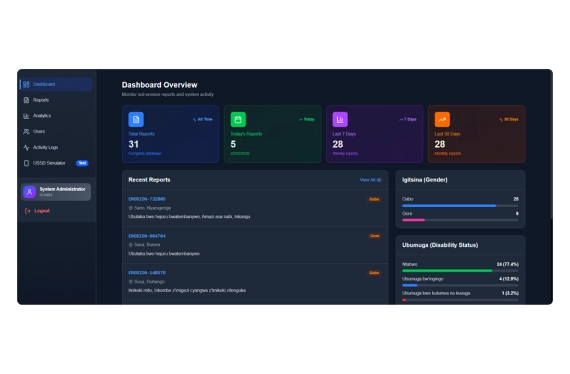This screenshot has height=374, width=570.
Task: Click the USSD Simulator phone icon
Action: (26, 163)
